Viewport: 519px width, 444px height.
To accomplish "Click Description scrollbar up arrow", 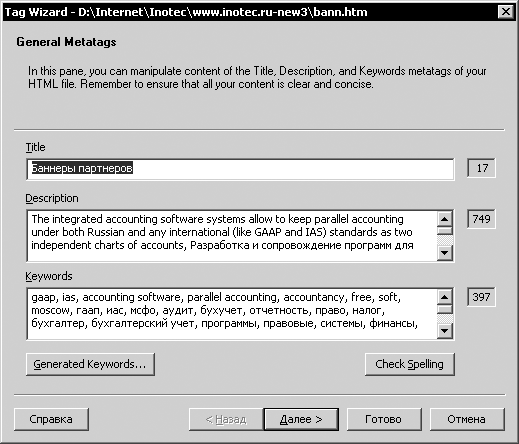I will point(445,219).
